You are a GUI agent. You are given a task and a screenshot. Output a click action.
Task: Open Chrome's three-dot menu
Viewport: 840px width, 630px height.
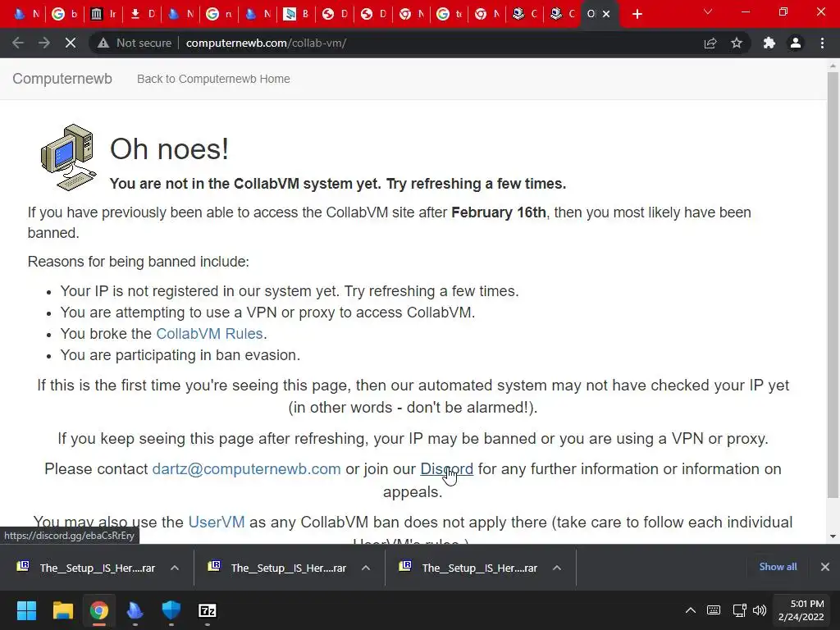click(822, 43)
